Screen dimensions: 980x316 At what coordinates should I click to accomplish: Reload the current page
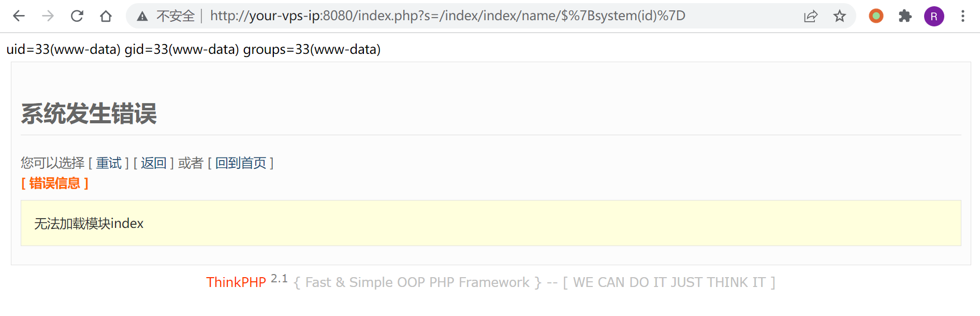click(x=77, y=16)
